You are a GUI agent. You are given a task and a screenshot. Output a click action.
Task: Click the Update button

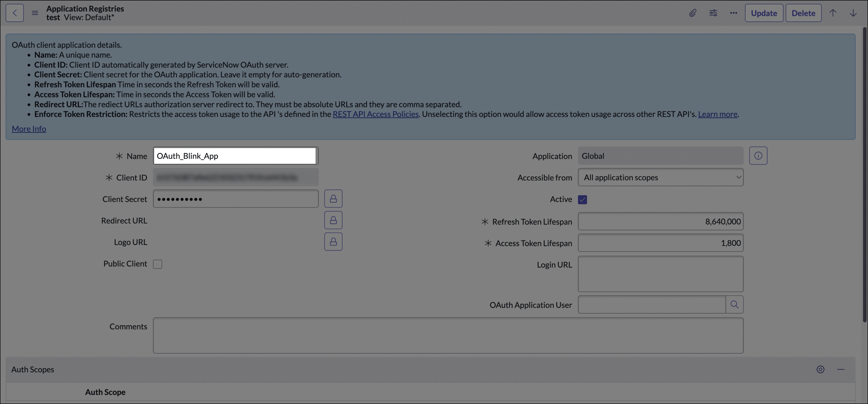(764, 13)
